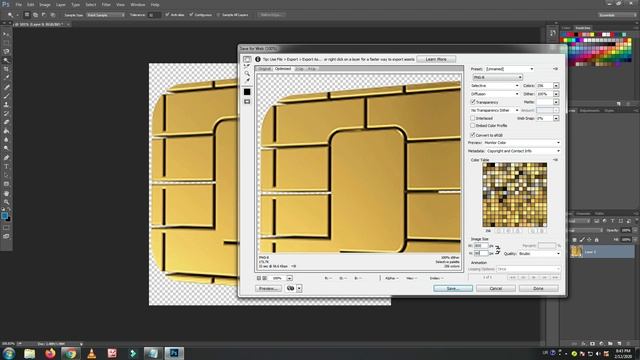Open the Image menu

tap(45, 4)
